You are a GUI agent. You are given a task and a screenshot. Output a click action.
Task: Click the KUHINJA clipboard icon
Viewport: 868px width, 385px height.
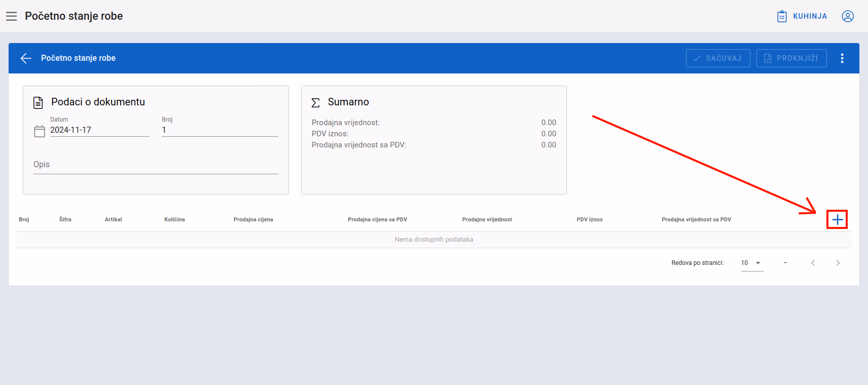(x=782, y=16)
